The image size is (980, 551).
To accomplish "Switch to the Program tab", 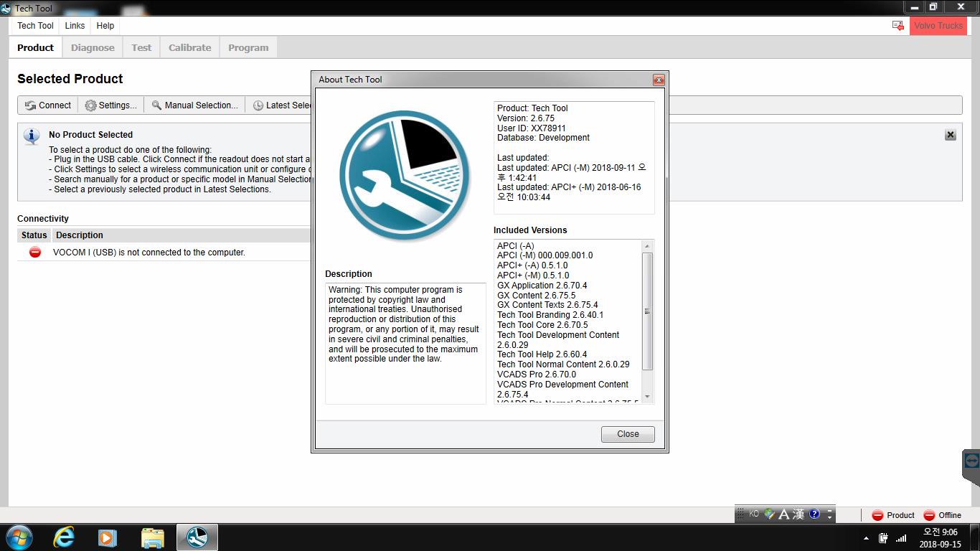I will click(248, 48).
